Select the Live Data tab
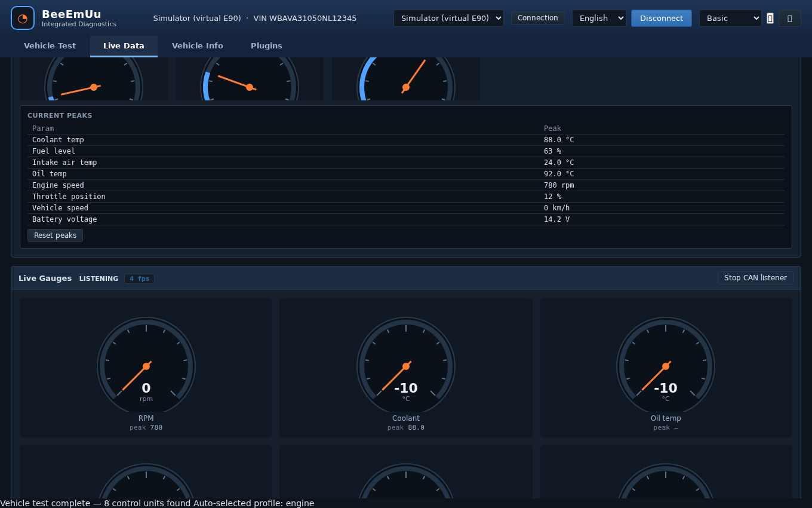 pos(124,46)
